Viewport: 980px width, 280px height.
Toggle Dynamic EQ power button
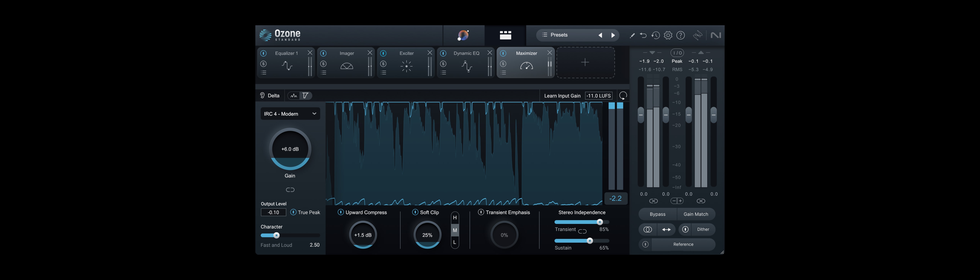[443, 53]
